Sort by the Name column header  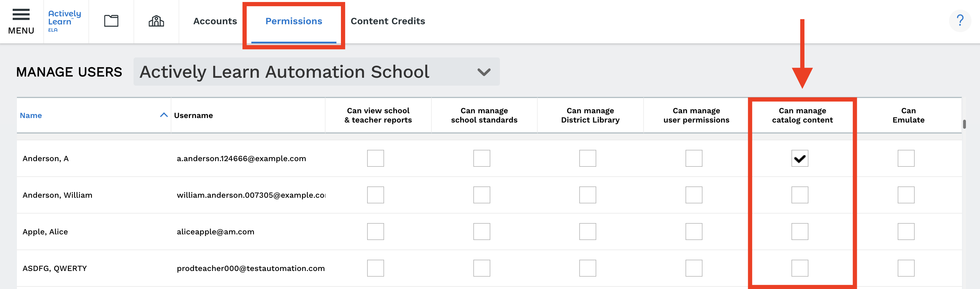(31, 115)
